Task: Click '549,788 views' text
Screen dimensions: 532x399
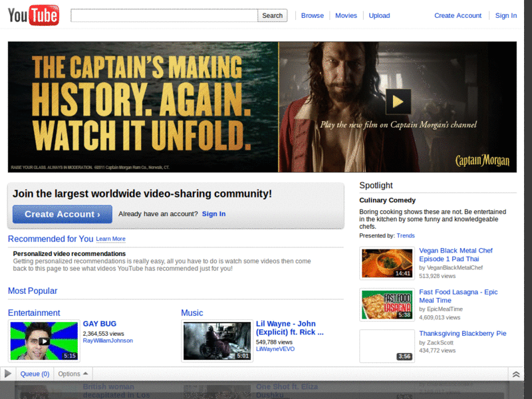Action: pyautogui.click(x=274, y=342)
